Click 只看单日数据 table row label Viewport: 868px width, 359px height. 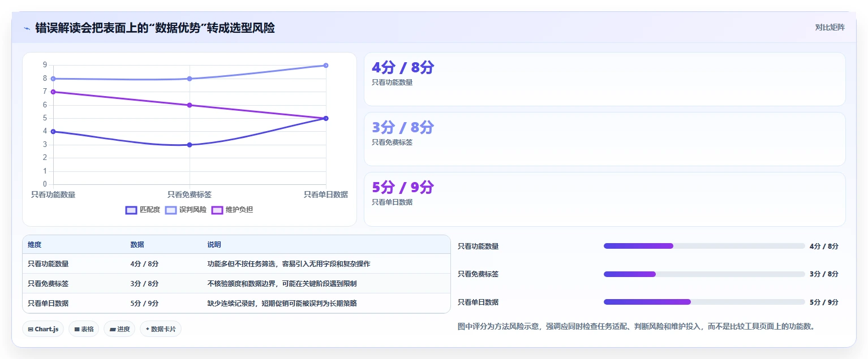(48, 304)
